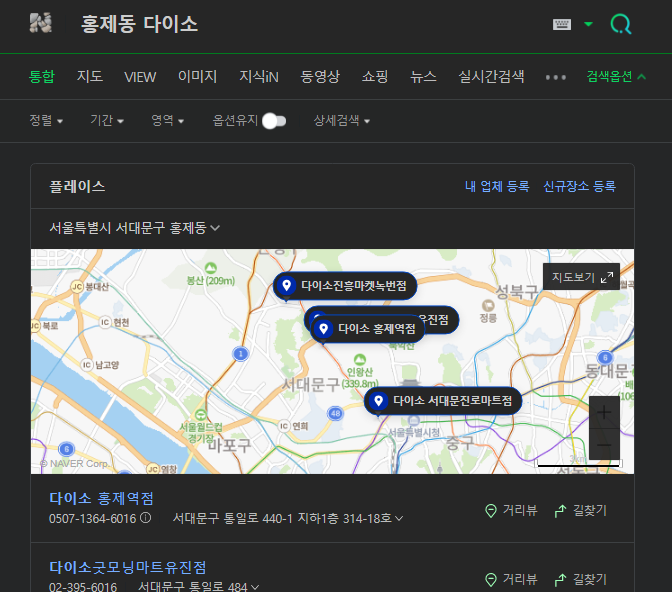Collapse the 검색옵션 panel
The width and height of the screenshot is (672, 592).
click(616, 77)
